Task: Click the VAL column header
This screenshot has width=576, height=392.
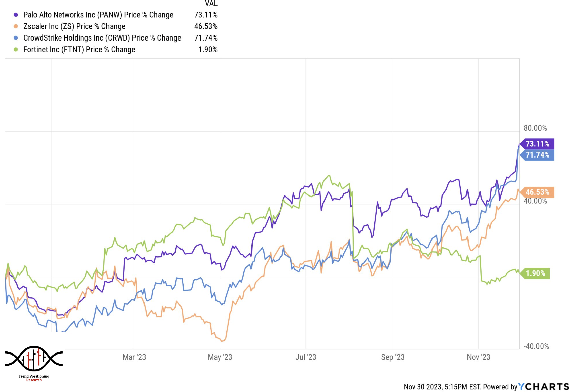Action: [x=211, y=4]
